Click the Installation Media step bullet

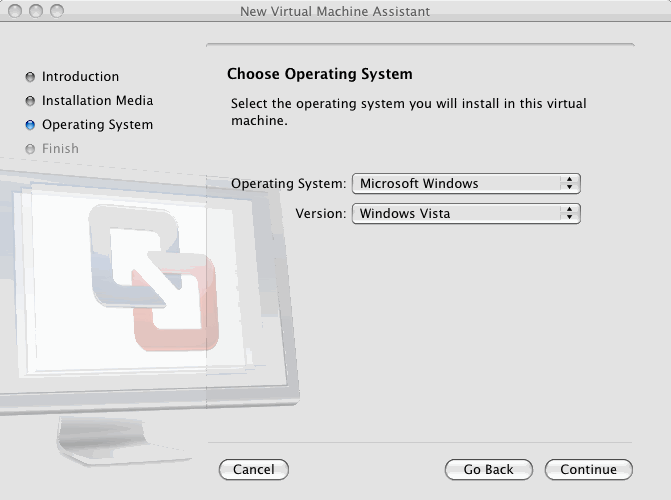[30, 101]
